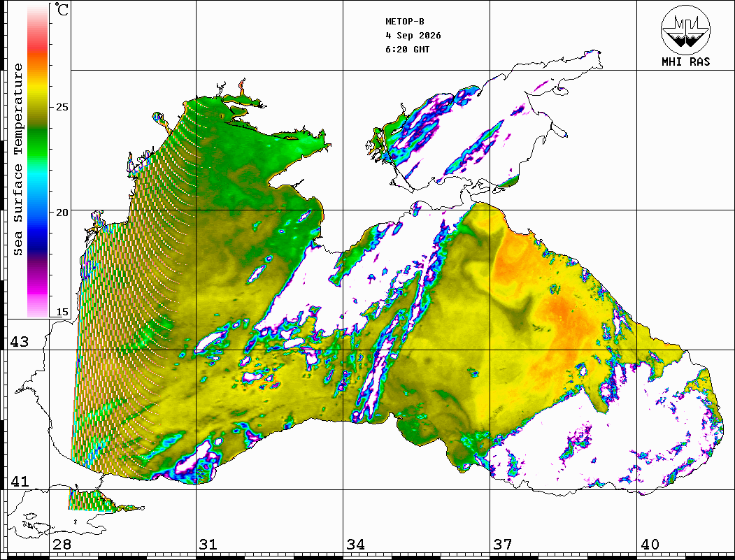Click the longitude 31 label

208,544
